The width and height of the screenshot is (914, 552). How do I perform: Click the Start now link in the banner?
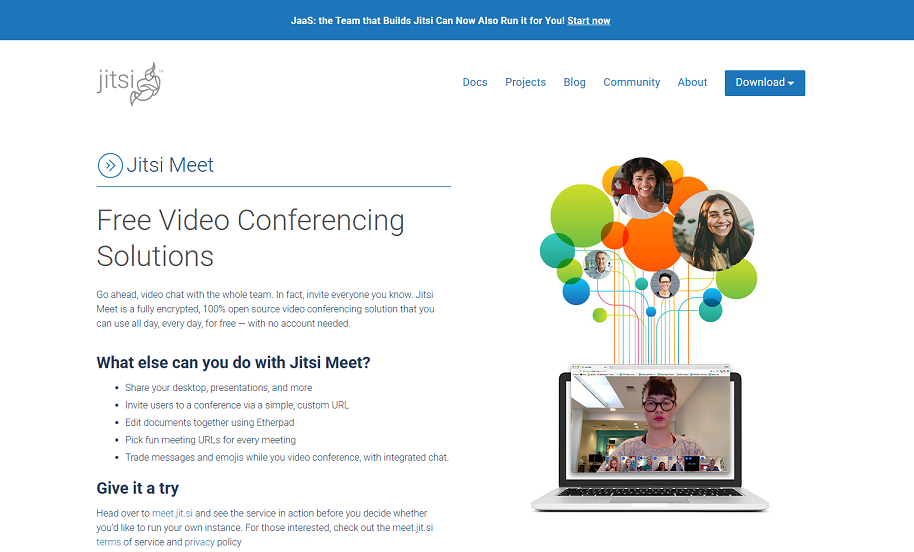pos(588,20)
